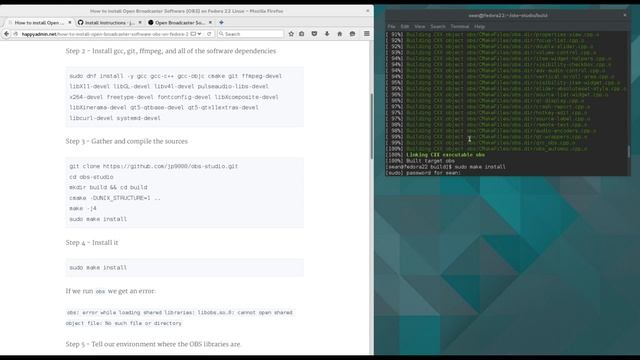Close the 'How to install Open...' tab
The width and height of the screenshot is (640, 360).
70,22
